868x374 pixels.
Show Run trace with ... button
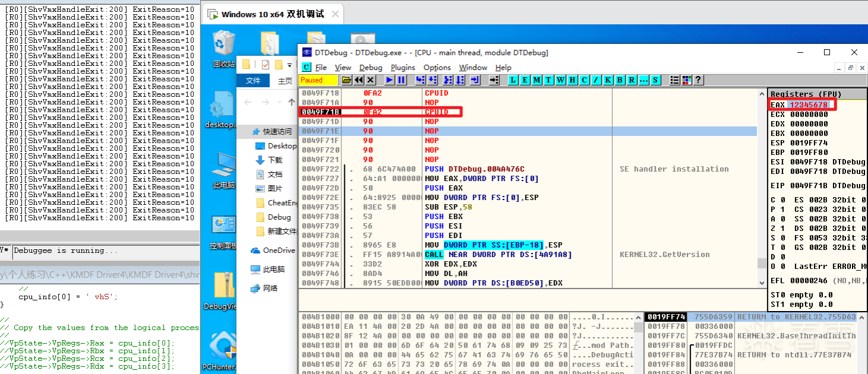coord(644,80)
